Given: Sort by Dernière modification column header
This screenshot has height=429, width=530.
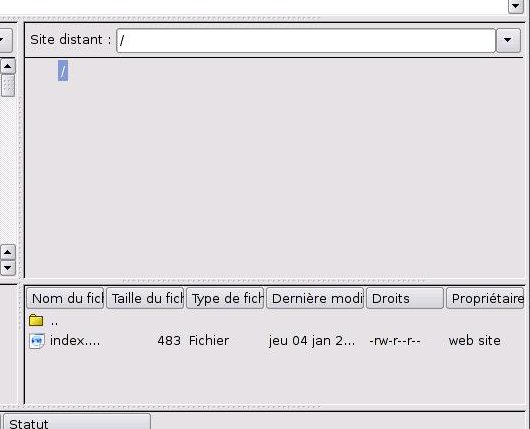Looking at the screenshot, I should click(315, 298).
